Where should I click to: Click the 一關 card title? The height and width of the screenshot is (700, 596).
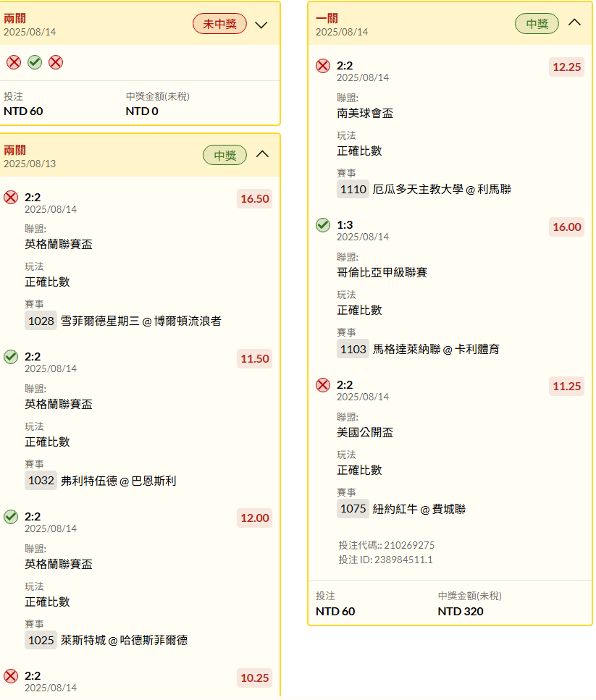tap(327, 18)
